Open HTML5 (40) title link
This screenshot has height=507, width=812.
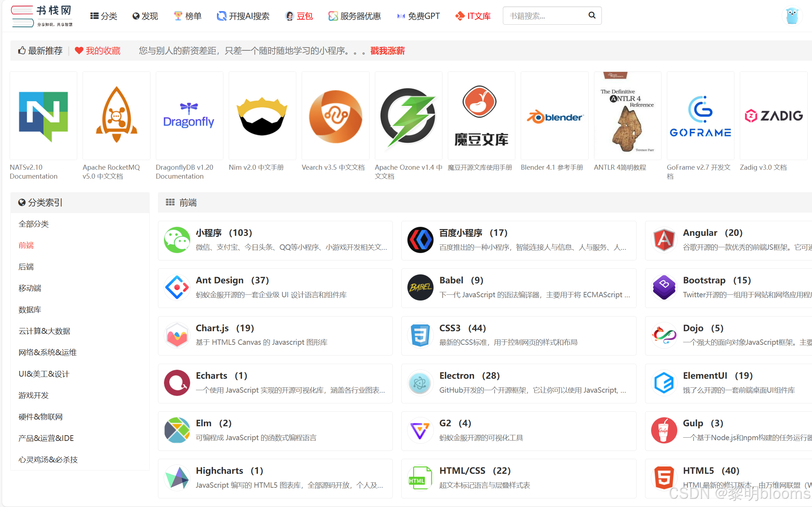tap(711, 471)
